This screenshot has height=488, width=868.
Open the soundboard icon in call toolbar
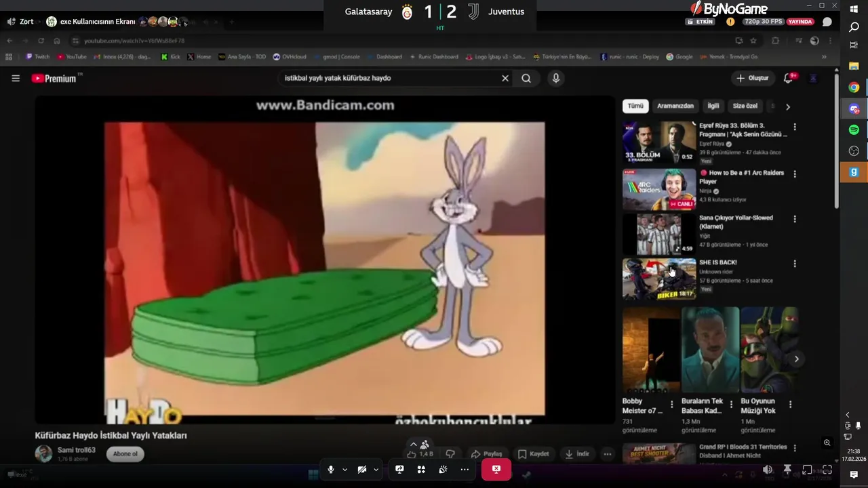443,470
